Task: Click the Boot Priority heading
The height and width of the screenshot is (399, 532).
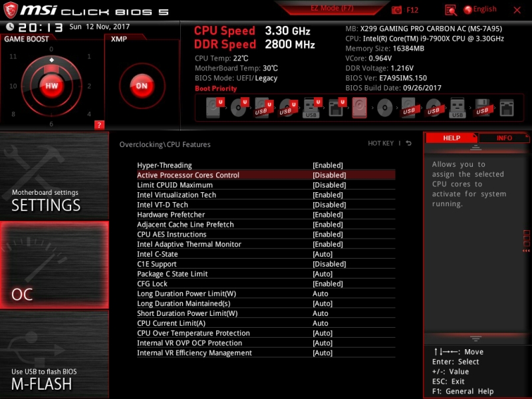Action: (x=215, y=88)
